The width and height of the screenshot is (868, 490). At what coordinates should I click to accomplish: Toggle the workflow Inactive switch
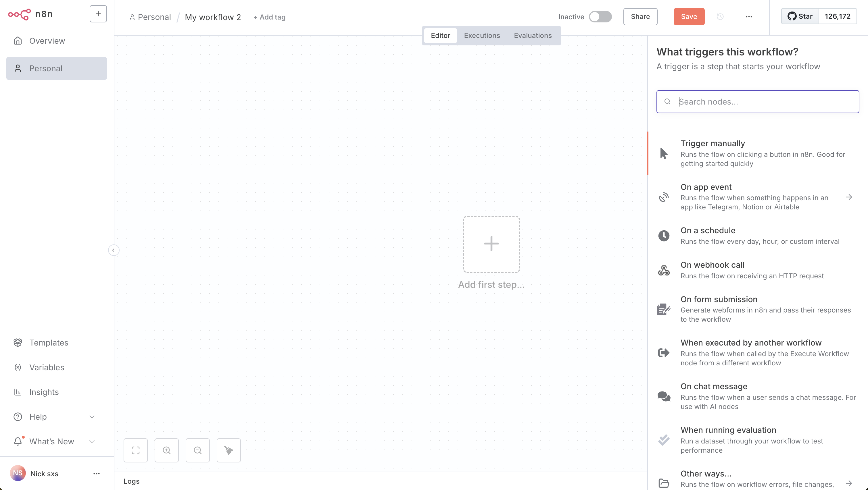pyautogui.click(x=600, y=16)
